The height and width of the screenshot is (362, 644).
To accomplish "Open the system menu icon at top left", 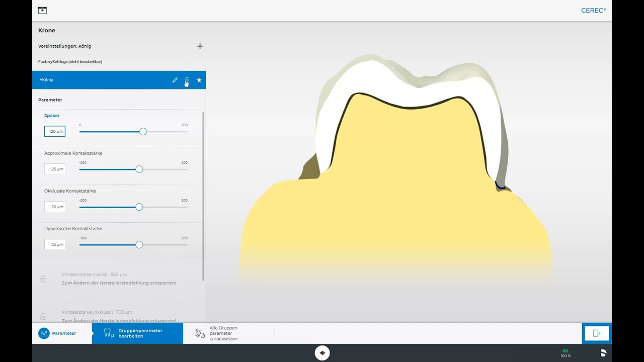I will pyautogui.click(x=43, y=10).
